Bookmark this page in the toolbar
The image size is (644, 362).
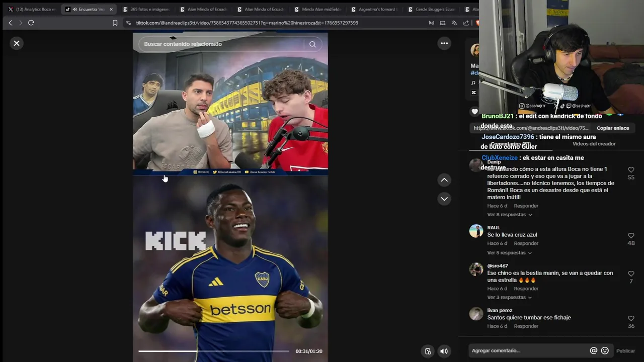(115, 23)
